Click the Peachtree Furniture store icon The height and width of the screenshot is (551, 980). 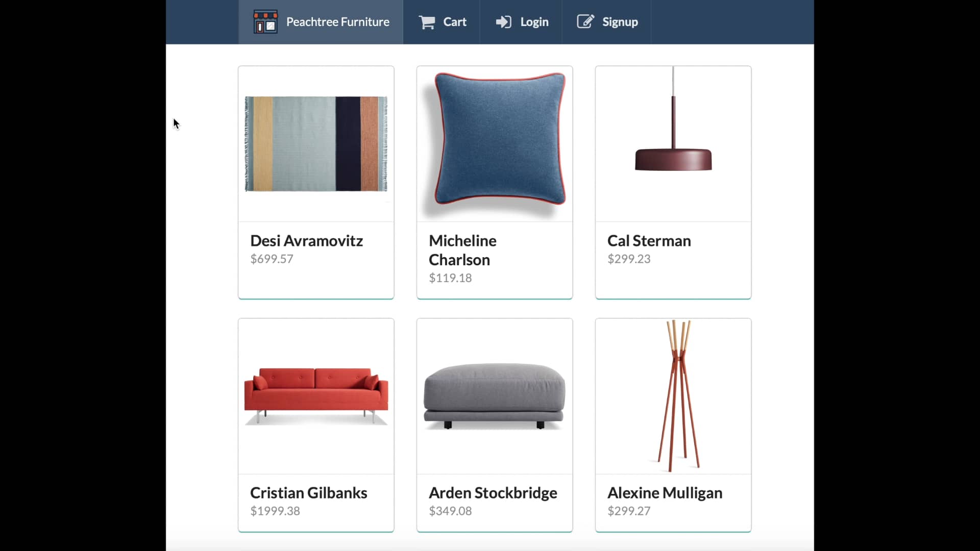click(x=265, y=22)
